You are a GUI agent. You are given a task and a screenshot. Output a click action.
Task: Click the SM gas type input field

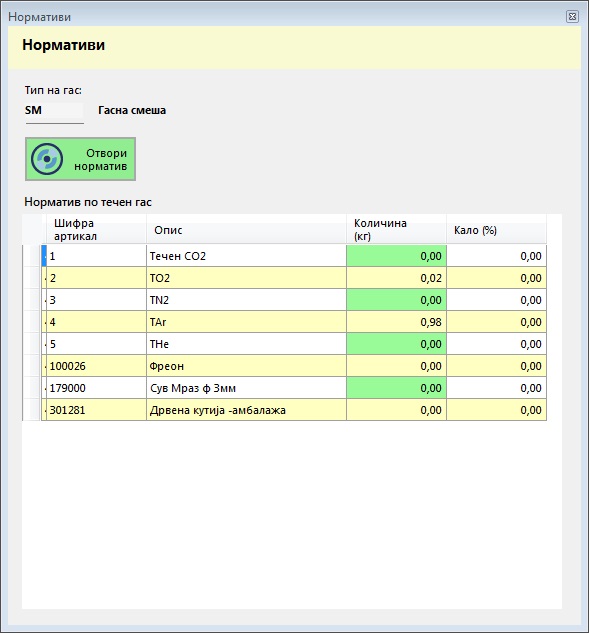pos(54,111)
